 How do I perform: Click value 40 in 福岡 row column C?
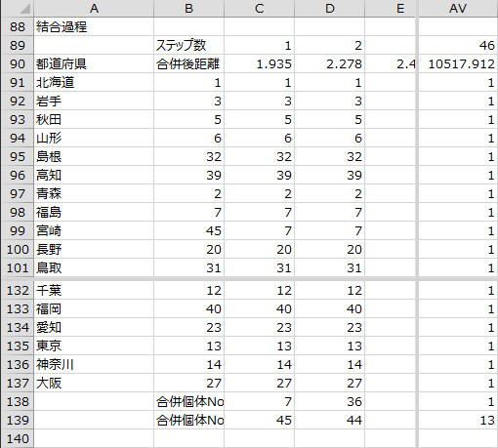click(259, 308)
